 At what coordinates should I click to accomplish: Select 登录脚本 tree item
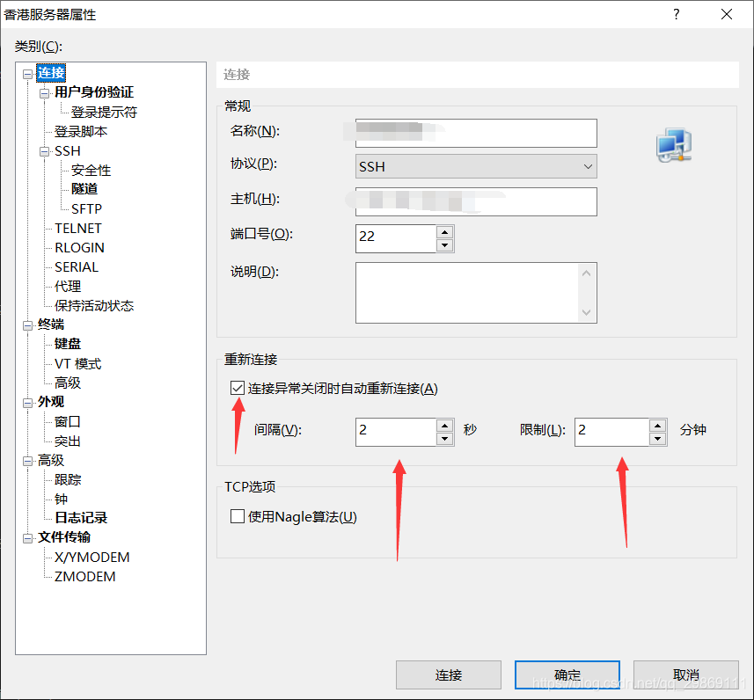pos(80,131)
